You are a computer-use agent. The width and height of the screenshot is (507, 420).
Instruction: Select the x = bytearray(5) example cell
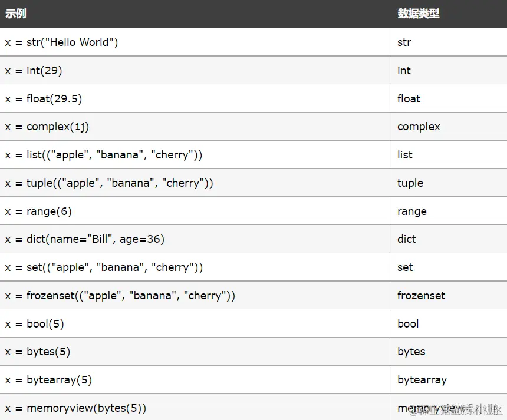click(x=48, y=380)
